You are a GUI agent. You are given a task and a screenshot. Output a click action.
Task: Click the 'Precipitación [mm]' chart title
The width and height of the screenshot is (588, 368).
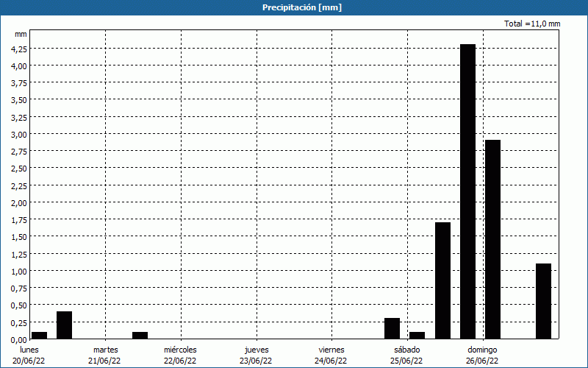pyautogui.click(x=302, y=7)
